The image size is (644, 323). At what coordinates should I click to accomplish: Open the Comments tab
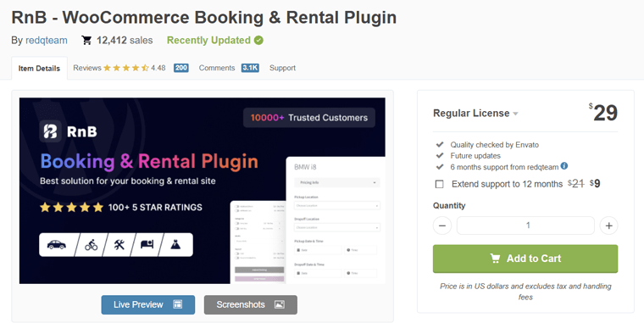pyautogui.click(x=217, y=68)
